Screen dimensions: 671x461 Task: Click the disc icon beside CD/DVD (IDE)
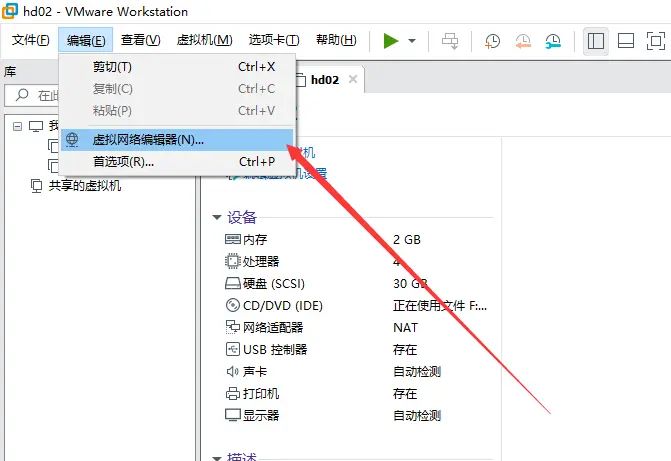pyautogui.click(x=233, y=305)
